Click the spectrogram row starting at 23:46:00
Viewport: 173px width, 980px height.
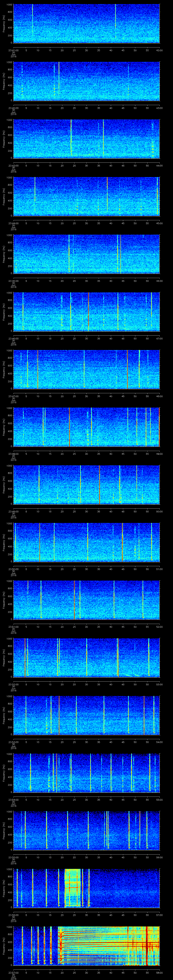(87, 312)
